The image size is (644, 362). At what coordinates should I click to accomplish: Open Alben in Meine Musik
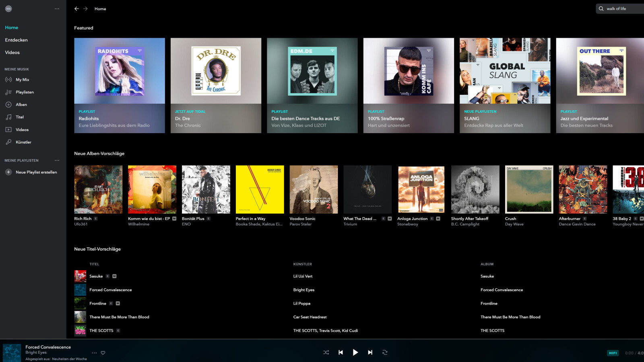[21, 105]
